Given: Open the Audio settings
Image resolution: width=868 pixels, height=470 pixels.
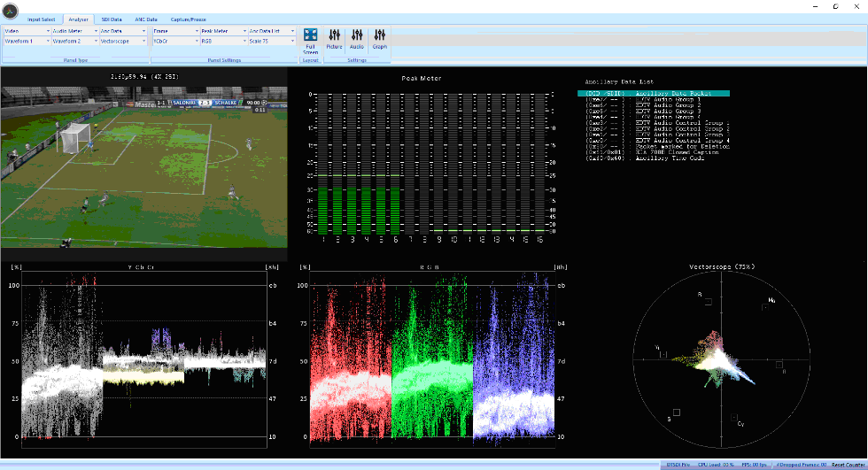Looking at the screenshot, I should [x=357, y=39].
